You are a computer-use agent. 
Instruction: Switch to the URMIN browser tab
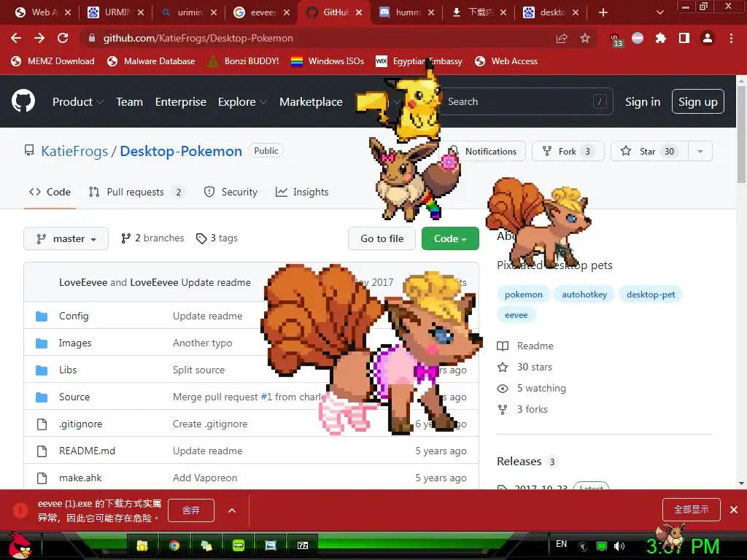(x=116, y=12)
